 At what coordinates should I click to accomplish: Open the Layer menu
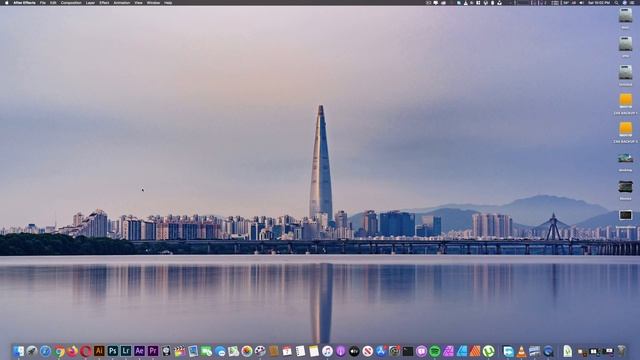tap(90, 2)
